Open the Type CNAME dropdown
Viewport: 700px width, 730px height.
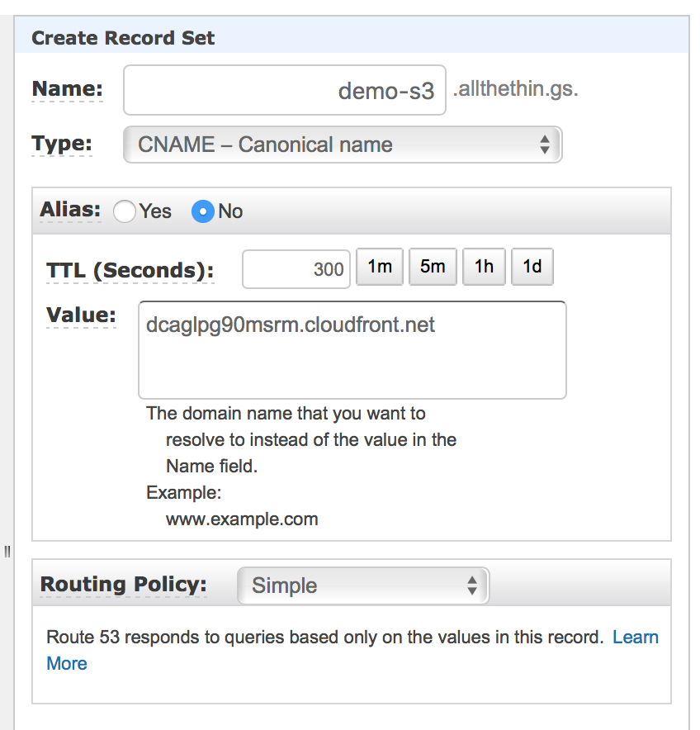point(343,145)
